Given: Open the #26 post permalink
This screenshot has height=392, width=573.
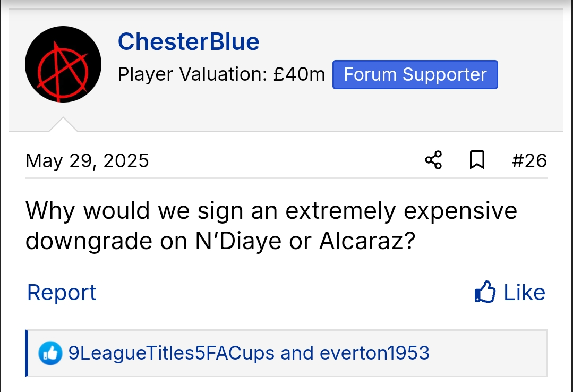Looking at the screenshot, I should click(529, 160).
